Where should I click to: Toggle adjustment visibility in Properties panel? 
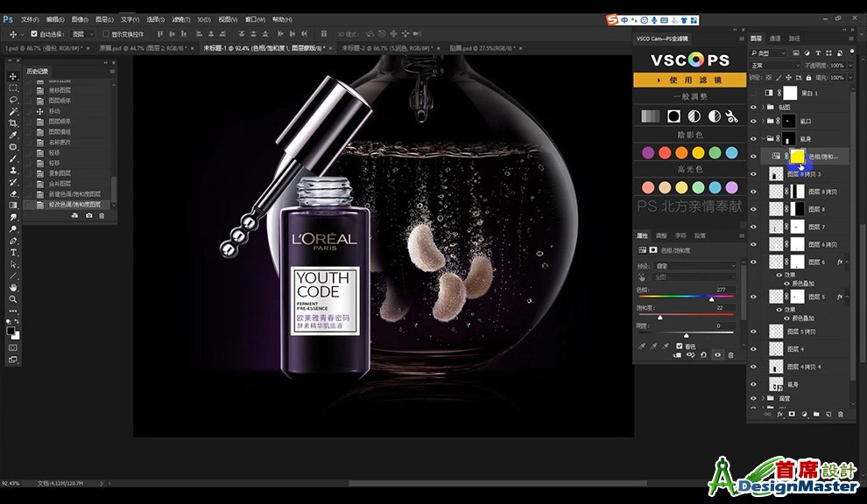point(717,355)
